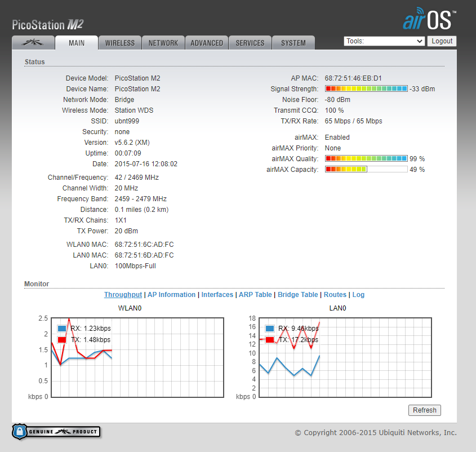The image size is (476, 452).
Task: Click the airMAX Priority value None
Action: (333, 148)
